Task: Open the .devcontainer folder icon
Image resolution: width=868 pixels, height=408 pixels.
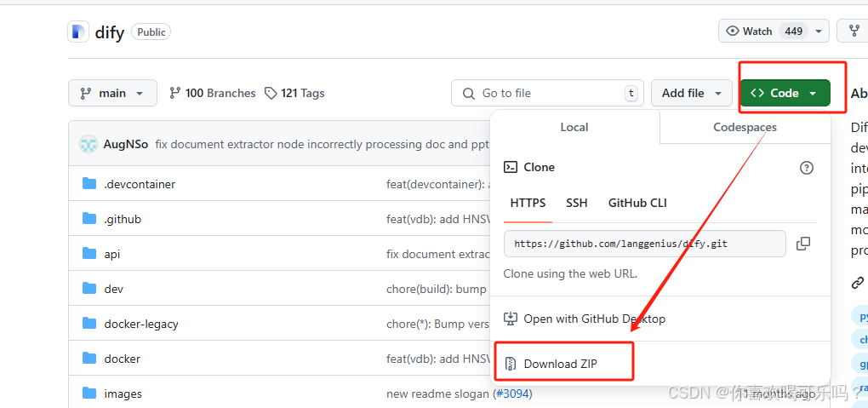Action: tap(89, 183)
